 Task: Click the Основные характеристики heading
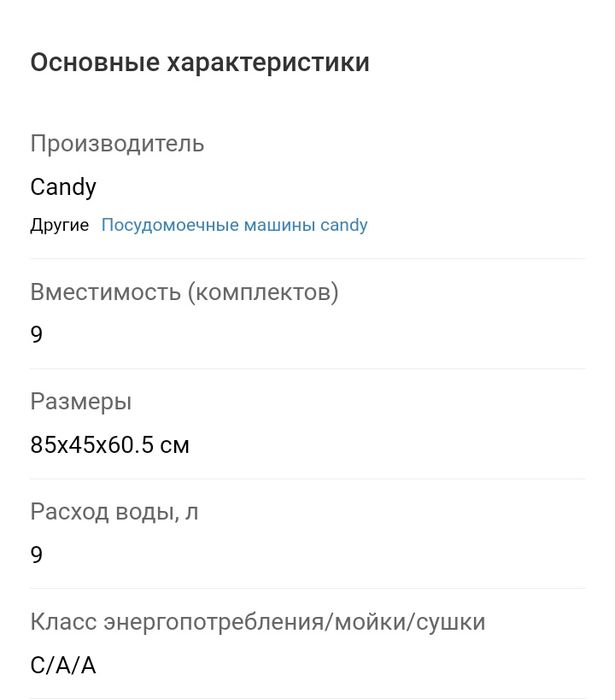tap(200, 62)
